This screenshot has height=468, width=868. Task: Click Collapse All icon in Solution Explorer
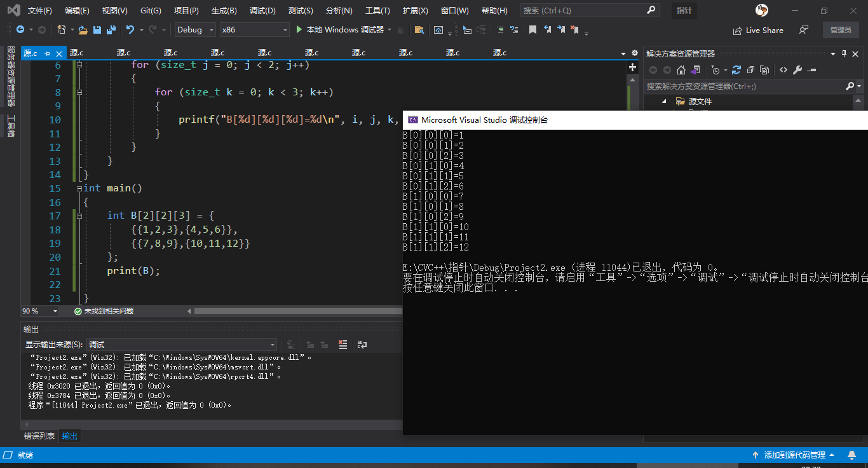click(x=750, y=70)
